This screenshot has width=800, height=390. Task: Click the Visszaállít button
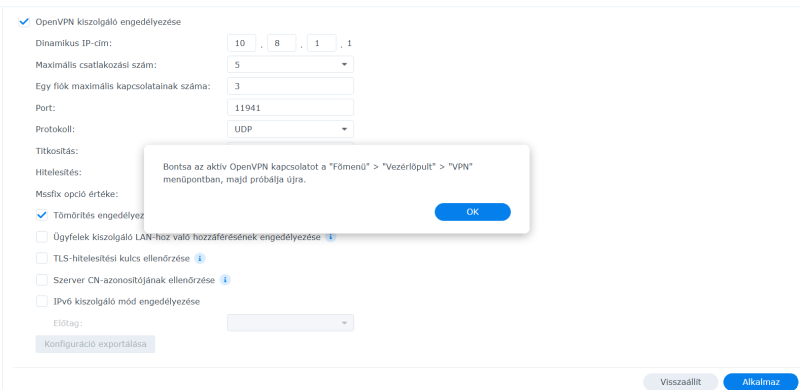pyautogui.click(x=681, y=382)
